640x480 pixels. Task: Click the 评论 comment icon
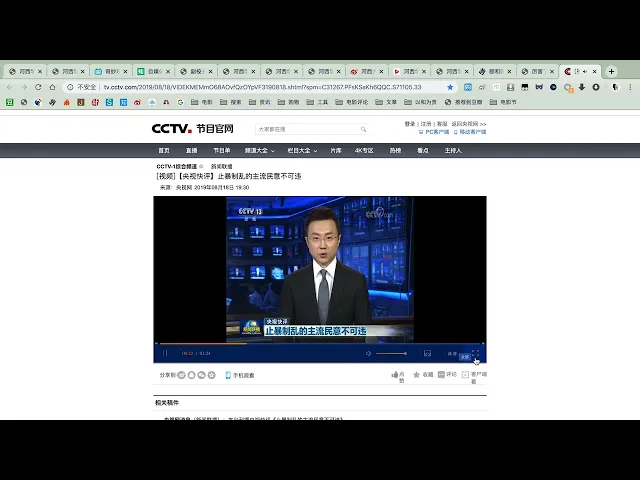click(441, 374)
